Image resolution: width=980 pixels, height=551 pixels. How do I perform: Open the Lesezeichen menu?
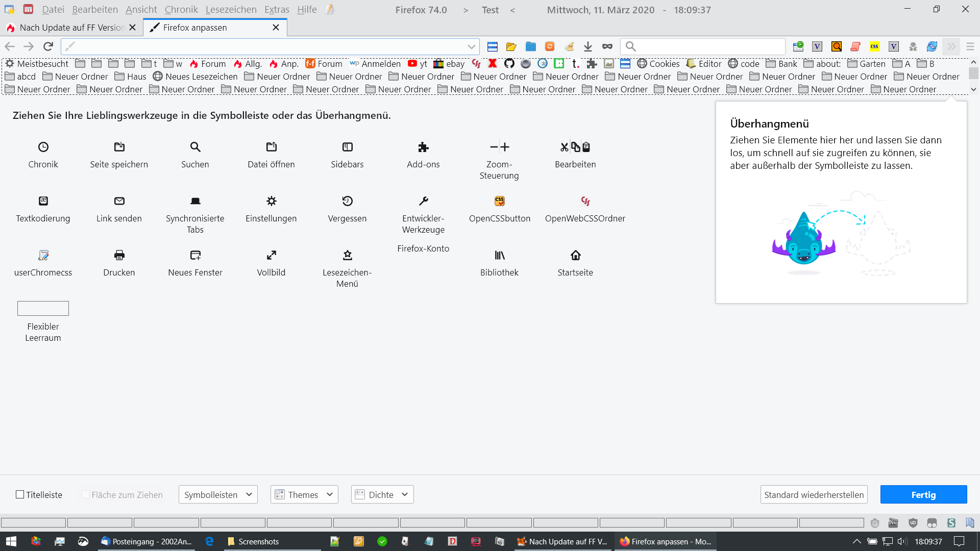point(231,10)
